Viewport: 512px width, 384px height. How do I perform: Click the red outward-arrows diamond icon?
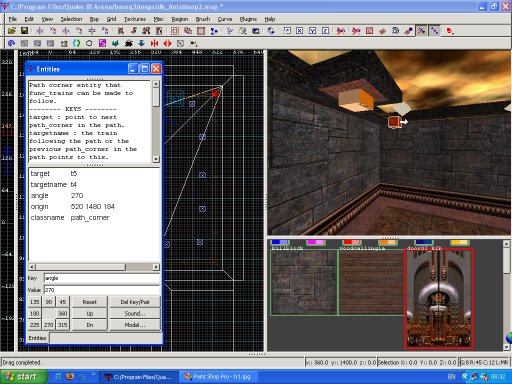click(167, 43)
